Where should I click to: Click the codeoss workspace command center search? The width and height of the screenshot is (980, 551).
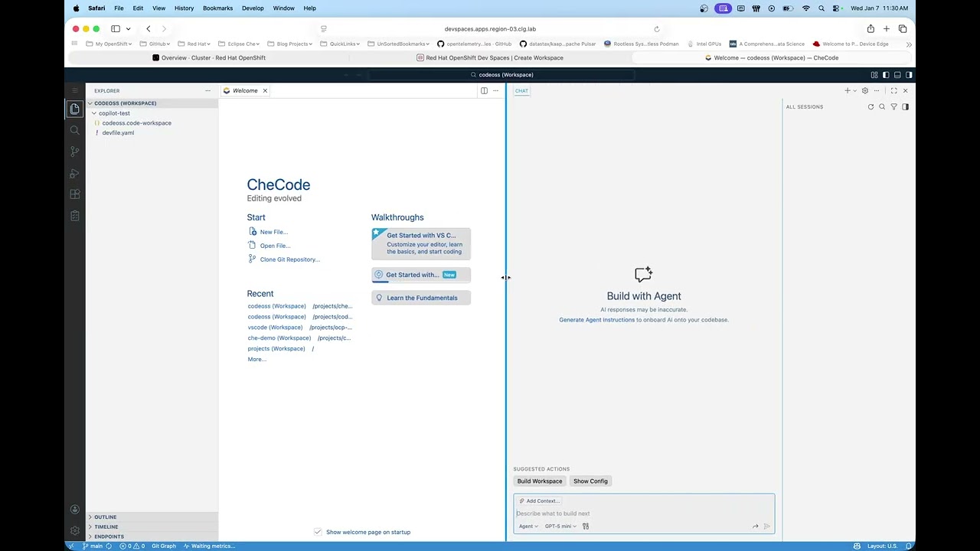click(x=502, y=75)
